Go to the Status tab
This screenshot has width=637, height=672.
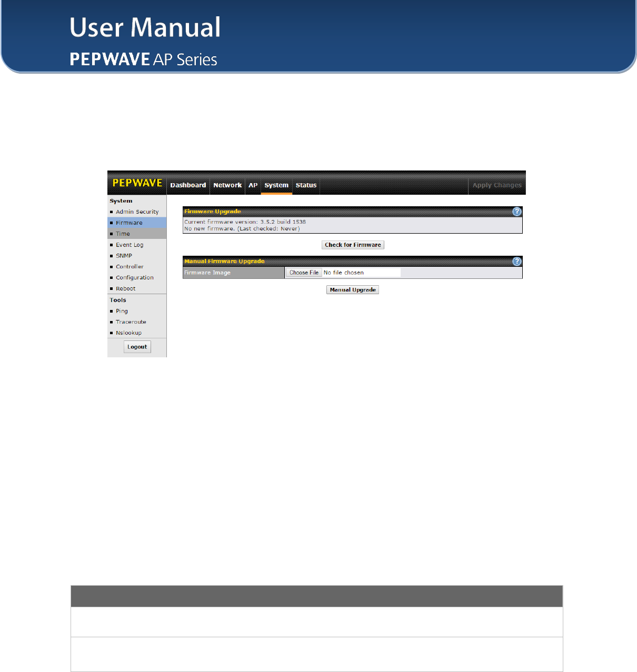[306, 185]
